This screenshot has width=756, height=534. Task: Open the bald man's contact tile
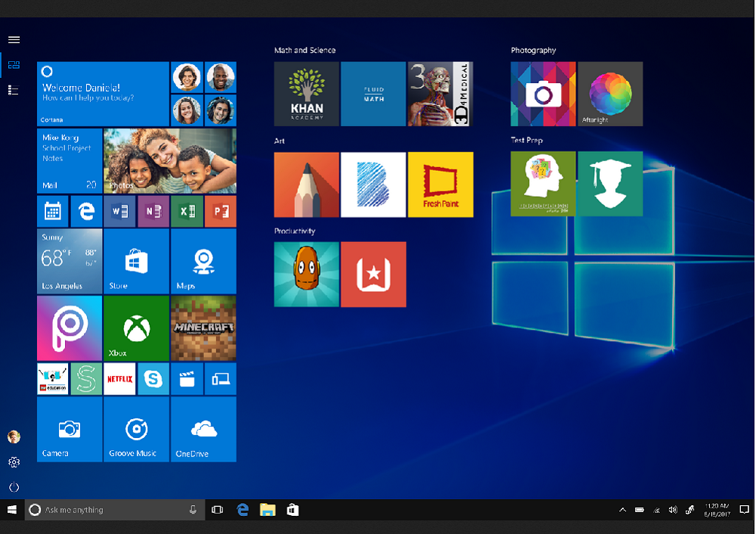pyautogui.click(x=220, y=77)
